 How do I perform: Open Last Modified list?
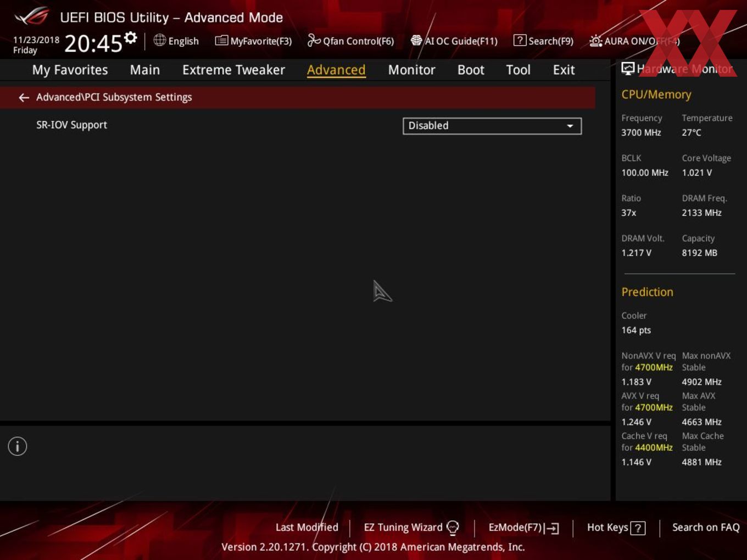pos(307,527)
